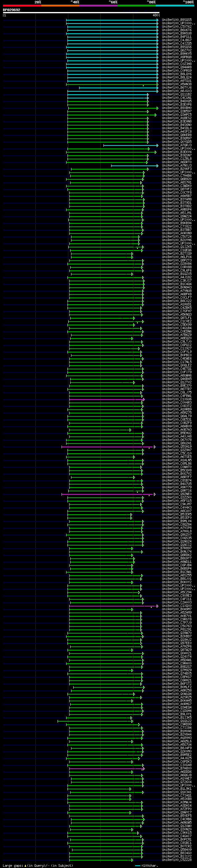Click label UniRef100_B8LQY6
197x868 pixels.
(x=177, y=74)
